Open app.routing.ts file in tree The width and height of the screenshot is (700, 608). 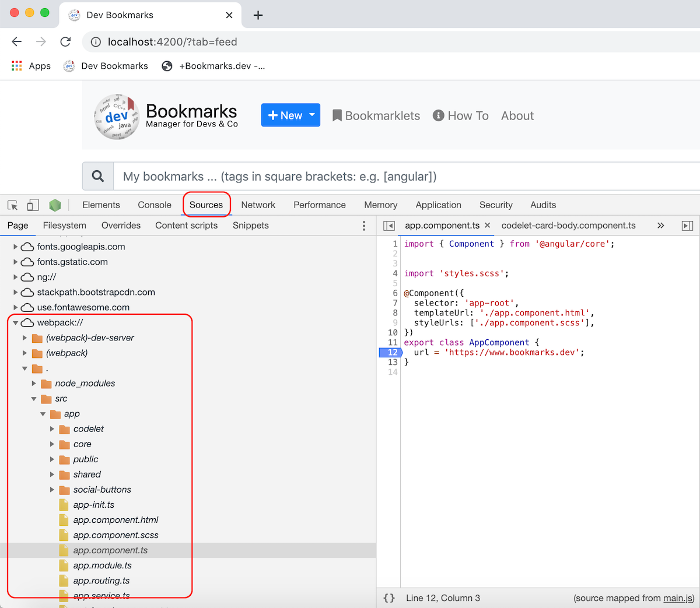click(x=101, y=581)
